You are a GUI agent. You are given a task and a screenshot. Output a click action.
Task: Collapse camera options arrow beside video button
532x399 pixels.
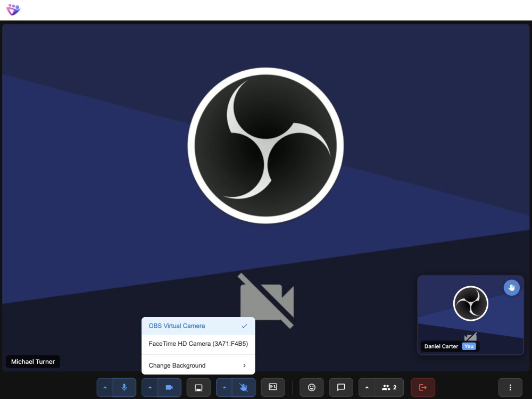(x=150, y=387)
